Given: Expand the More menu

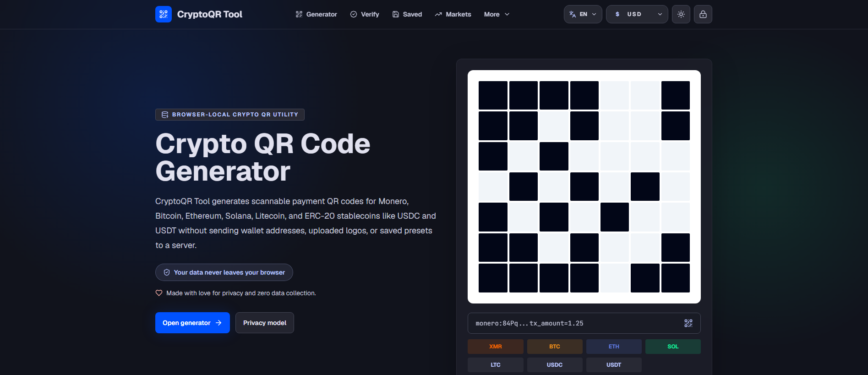Looking at the screenshot, I should click(x=497, y=14).
